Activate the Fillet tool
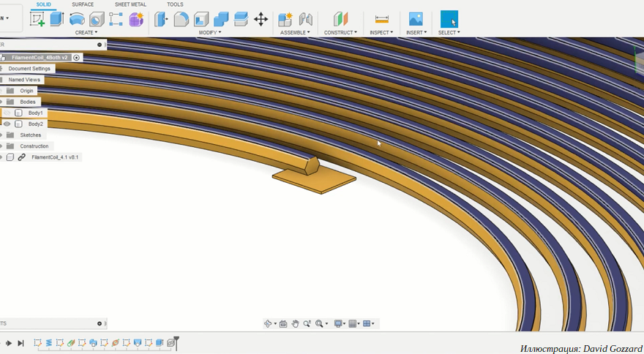The image size is (644, 354). pyautogui.click(x=181, y=19)
